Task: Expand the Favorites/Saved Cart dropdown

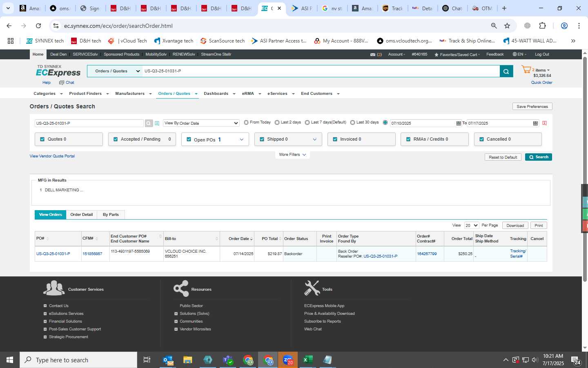Action: point(457,54)
